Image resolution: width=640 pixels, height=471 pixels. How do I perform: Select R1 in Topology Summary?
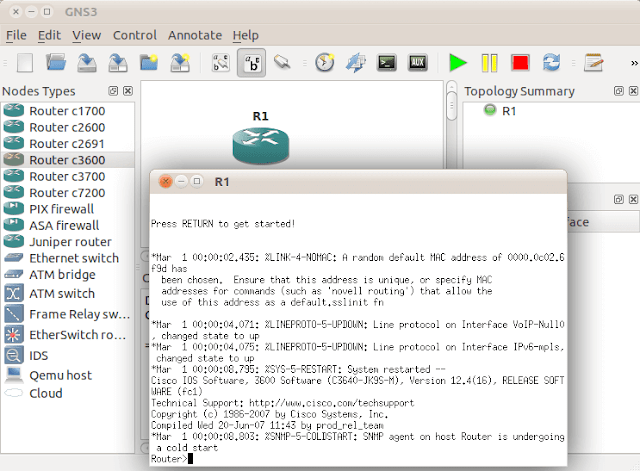(509, 111)
